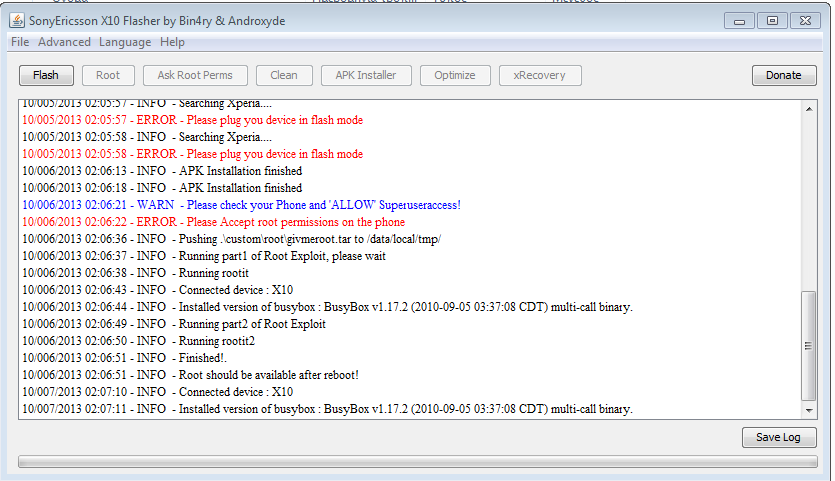The height and width of the screenshot is (481, 835).
Task: Click the Ask Root Perms button
Action: [195, 75]
